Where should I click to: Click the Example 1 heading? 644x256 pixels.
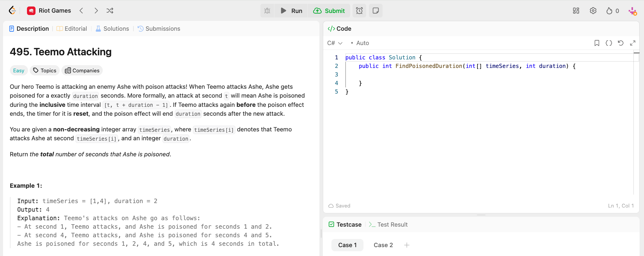tap(26, 186)
